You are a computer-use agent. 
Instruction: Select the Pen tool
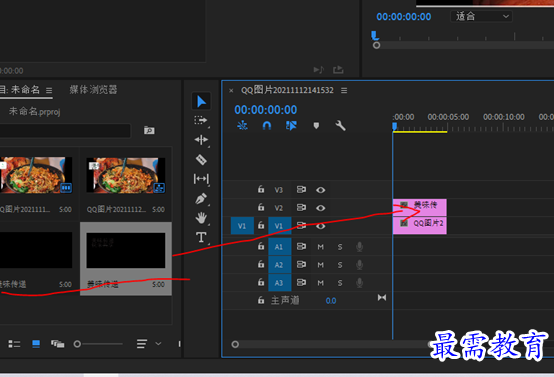click(201, 199)
